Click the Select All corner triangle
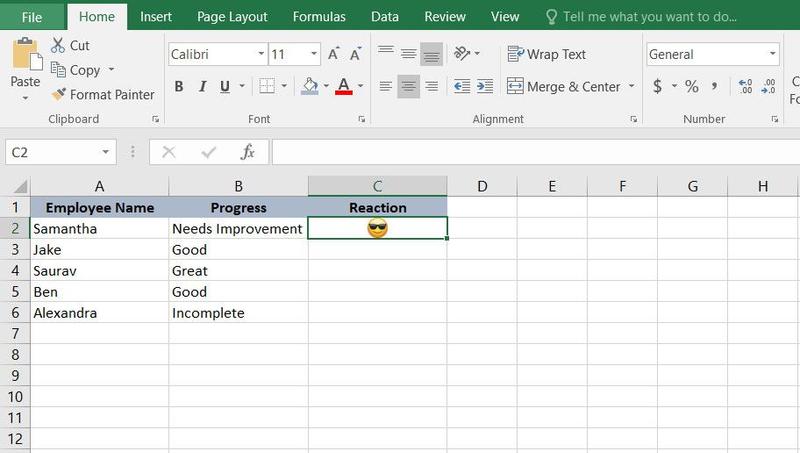Image resolution: width=800 pixels, height=453 pixels. coord(20,186)
